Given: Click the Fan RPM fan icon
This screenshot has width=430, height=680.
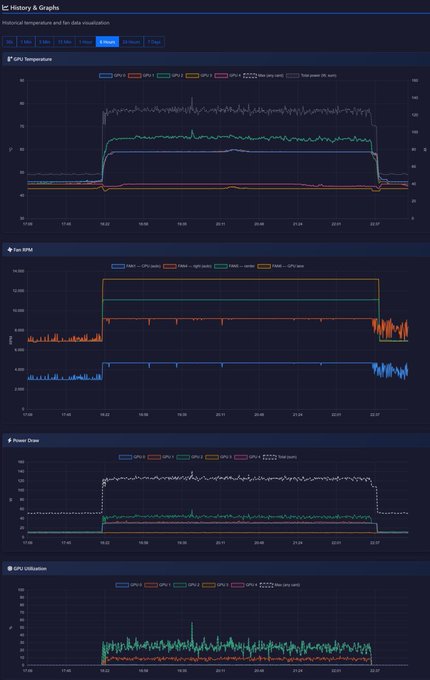Looking at the screenshot, I should coord(10,250).
